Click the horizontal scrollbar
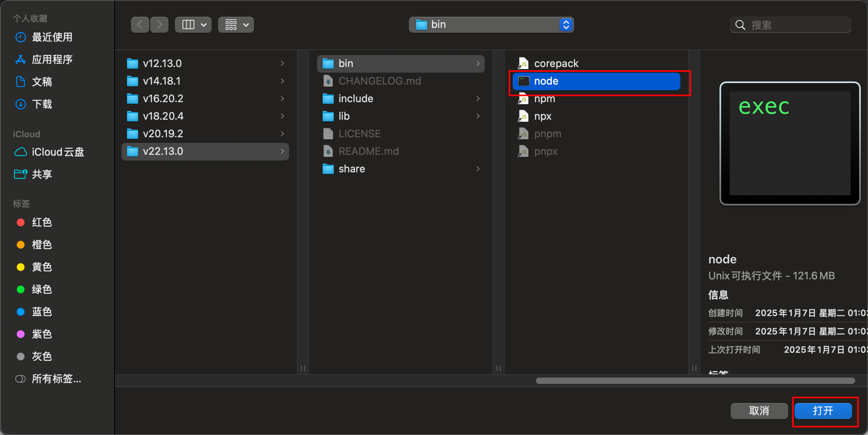 click(695, 381)
